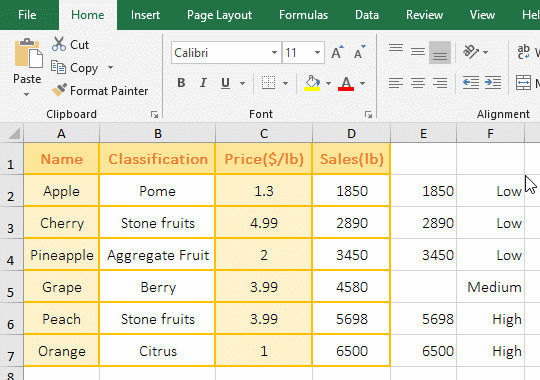The width and height of the screenshot is (540, 380).
Task: Click the Wrap Text icon
Action: point(524,52)
